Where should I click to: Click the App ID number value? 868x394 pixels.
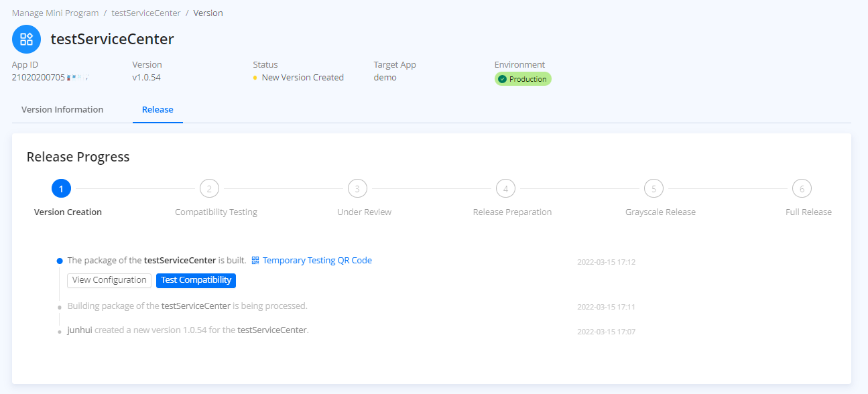click(x=38, y=77)
